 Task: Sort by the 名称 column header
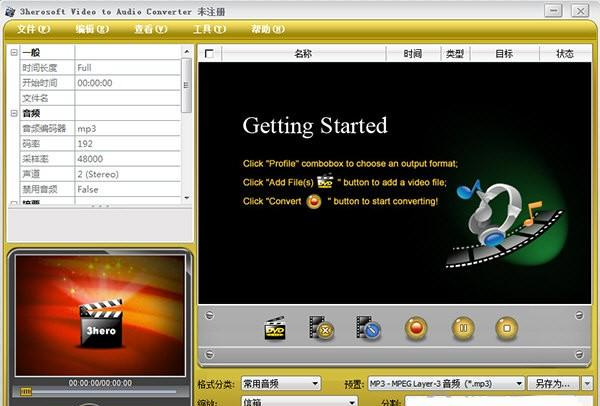click(x=303, y=54)
